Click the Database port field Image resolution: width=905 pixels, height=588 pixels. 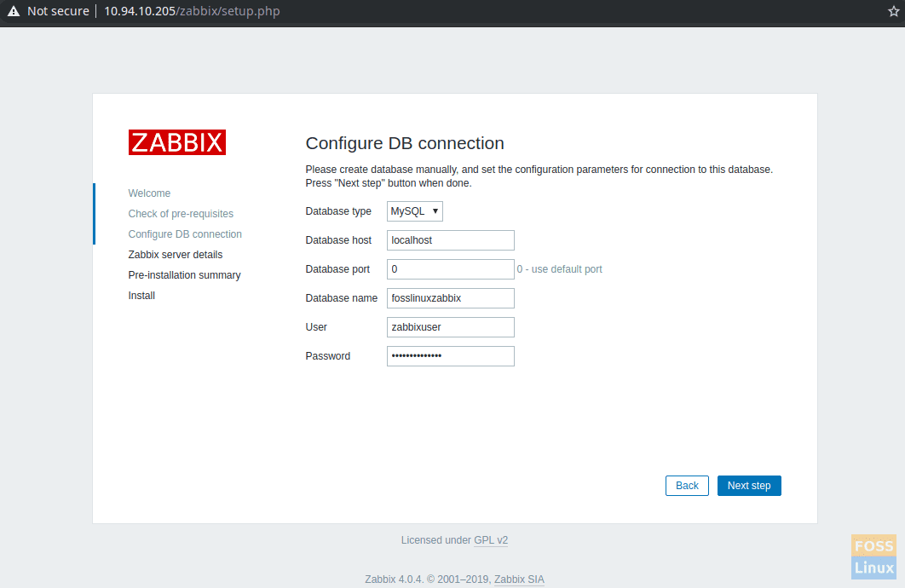450,269
